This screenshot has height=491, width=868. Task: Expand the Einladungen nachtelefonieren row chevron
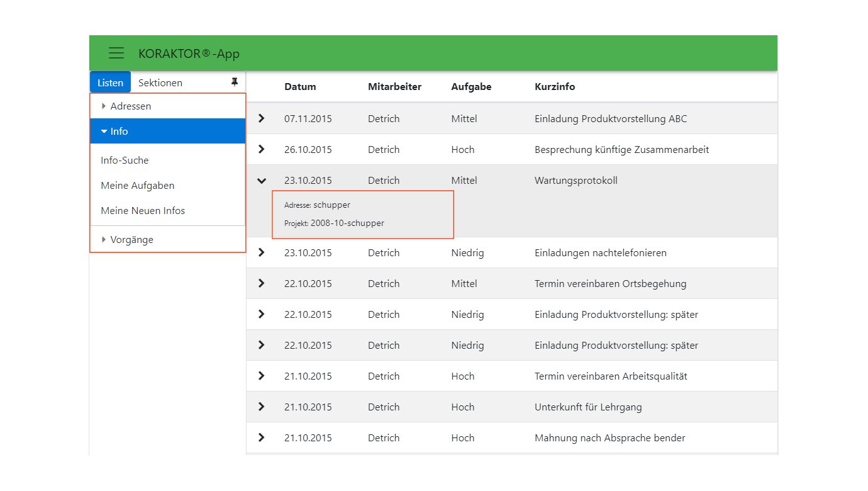click(x=262, y=252)
